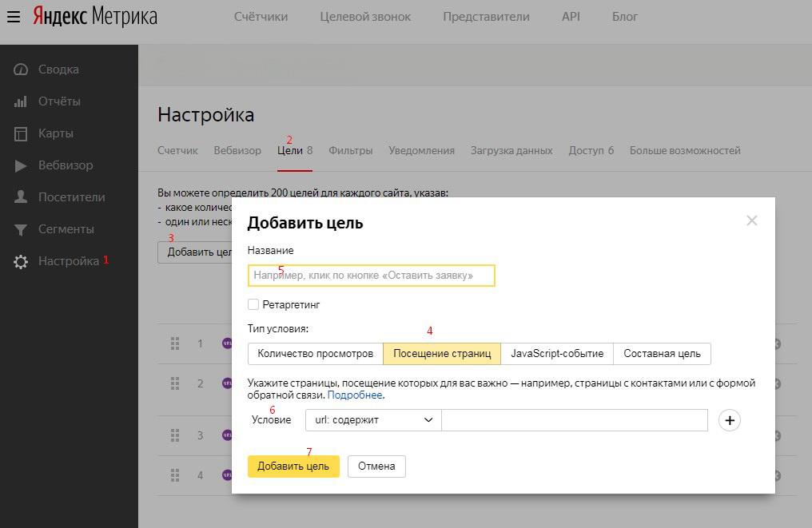The width and height of the screenshot is (812, 528).
Task: Select Количество просмотров condition type
Action: 315,354
